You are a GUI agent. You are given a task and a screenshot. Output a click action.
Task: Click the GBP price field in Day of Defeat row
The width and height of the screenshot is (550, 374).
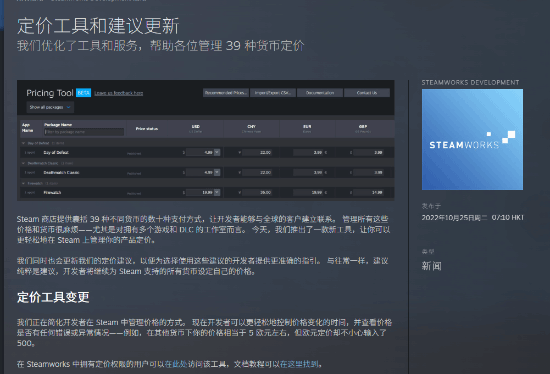tap(368, 152)
